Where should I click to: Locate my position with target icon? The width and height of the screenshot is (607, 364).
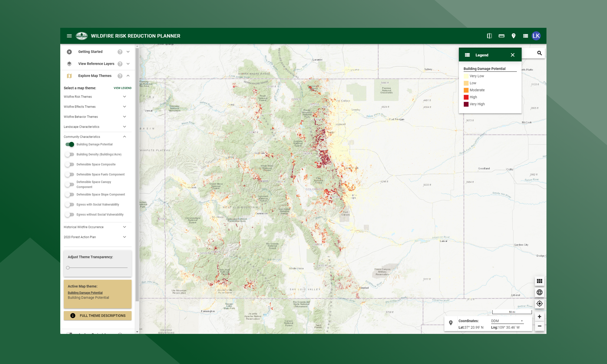(x=539, y=304)
